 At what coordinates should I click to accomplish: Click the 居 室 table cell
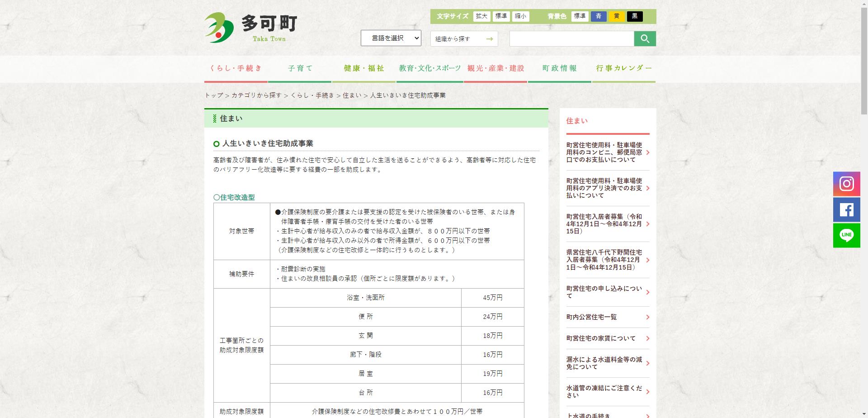[x=366, y=374]
